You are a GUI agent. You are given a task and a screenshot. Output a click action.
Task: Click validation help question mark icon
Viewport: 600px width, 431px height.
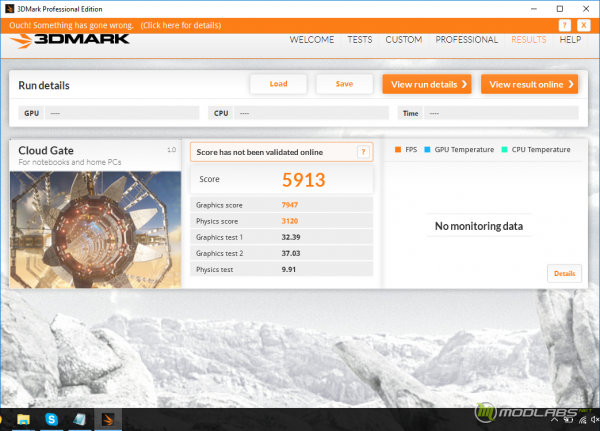pyautogui.click(x=363, y=152)
